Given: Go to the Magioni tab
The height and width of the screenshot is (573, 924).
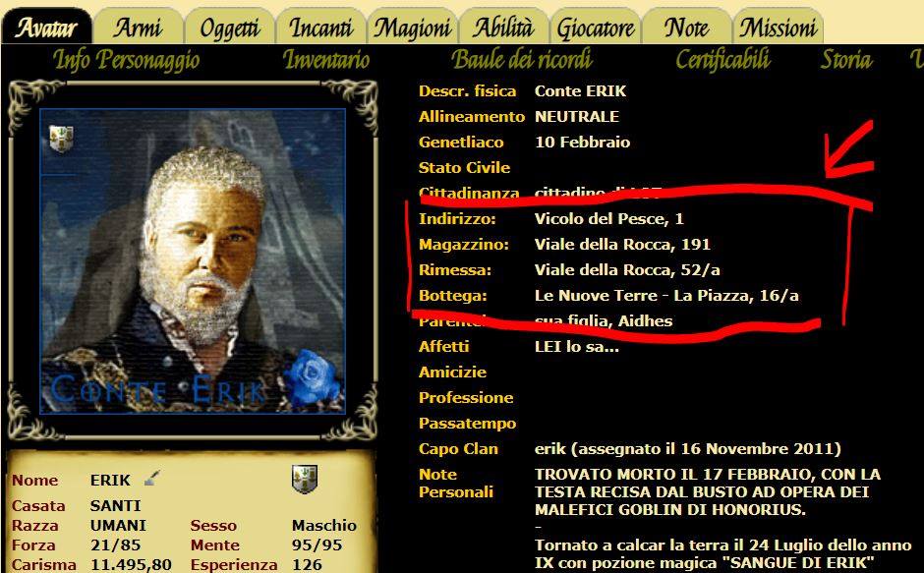Looking at the screenshot, I should pos(413,28).
